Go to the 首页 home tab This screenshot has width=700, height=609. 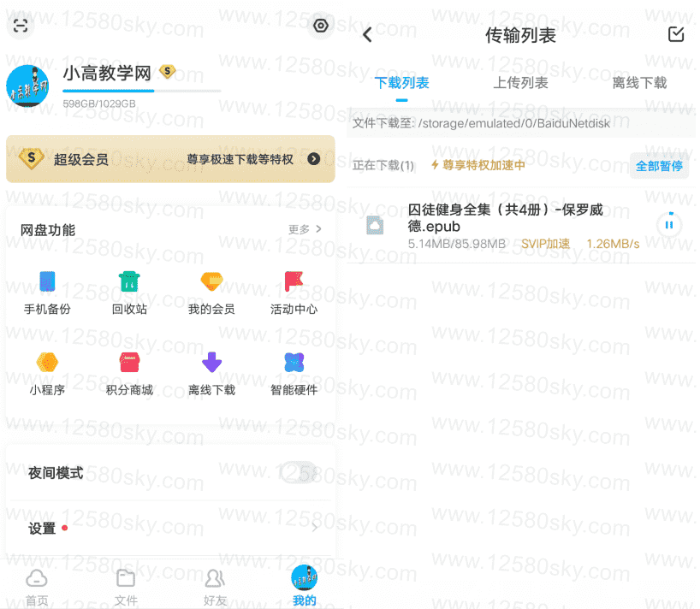[37, 587]
